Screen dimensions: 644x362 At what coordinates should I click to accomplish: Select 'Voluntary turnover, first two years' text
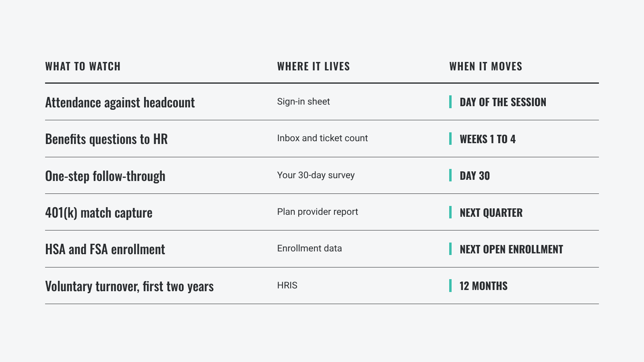pyautogui.click(x=129, y=286)
